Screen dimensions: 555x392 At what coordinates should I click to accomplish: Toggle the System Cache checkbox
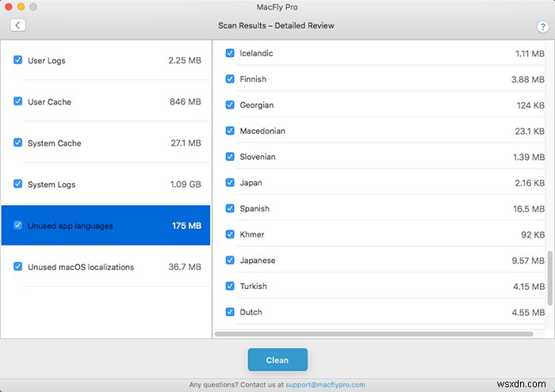(x=18, y=143)
